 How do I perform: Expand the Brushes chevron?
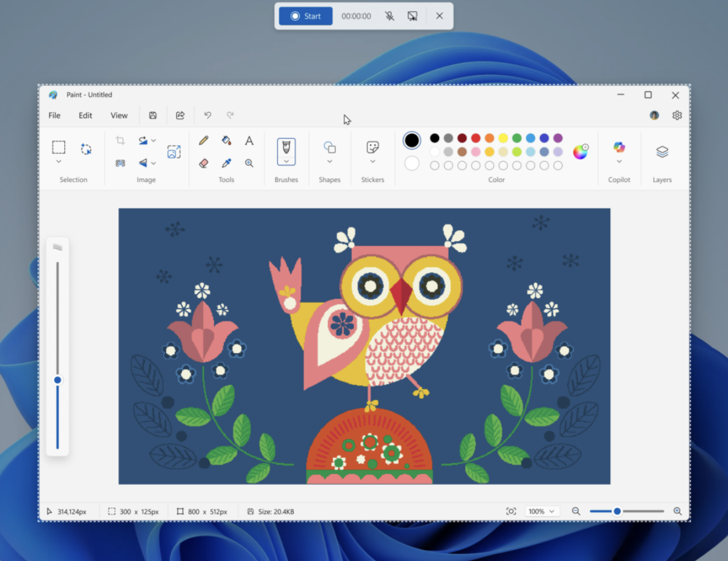click(286, 161)
